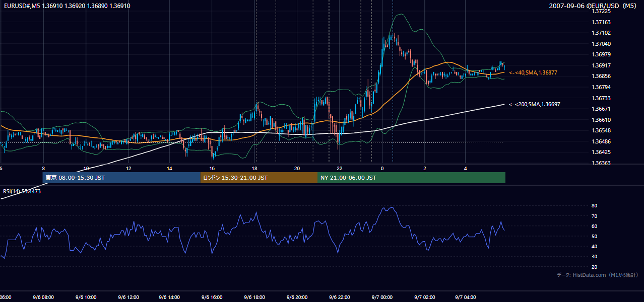Screen dimensions: 644x302
Task: Click the 9/6 08:00 time axis label
Action: pyautogui.click(x=44, y=297)
